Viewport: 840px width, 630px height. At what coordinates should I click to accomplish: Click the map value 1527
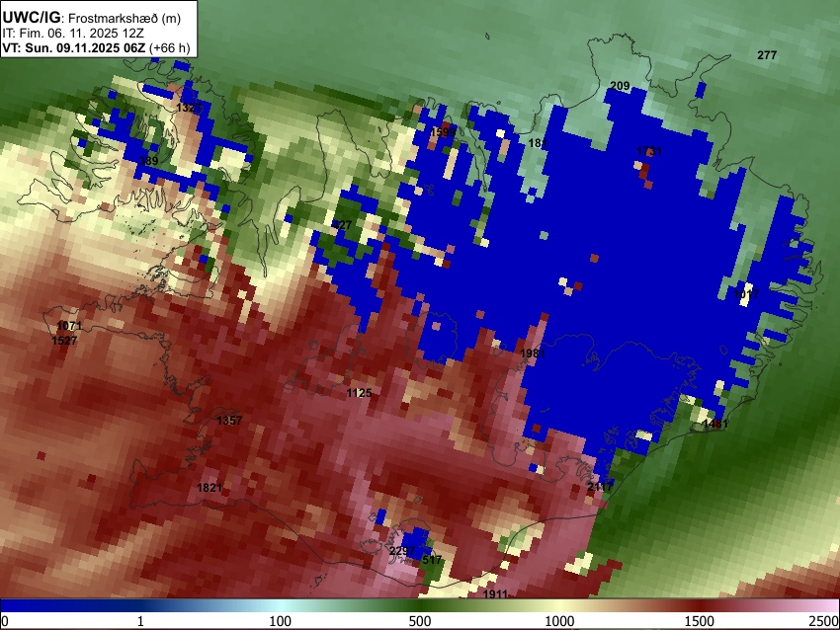point(64,341)
